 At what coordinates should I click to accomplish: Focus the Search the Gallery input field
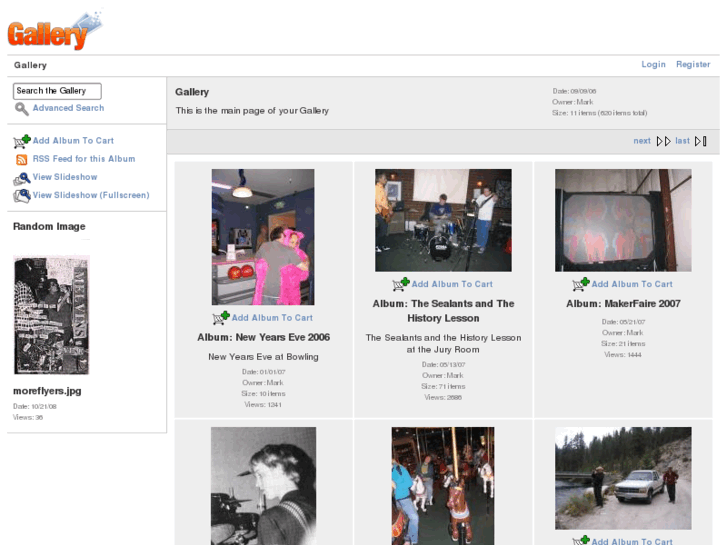click(x=57, y=91)
